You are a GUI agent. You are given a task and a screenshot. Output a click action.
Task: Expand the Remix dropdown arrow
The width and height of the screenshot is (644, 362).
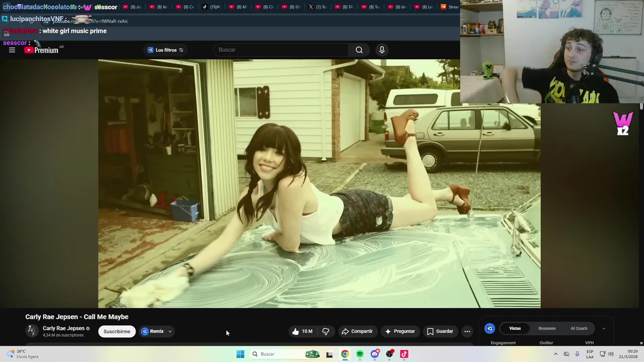click(x=170, y=331)
